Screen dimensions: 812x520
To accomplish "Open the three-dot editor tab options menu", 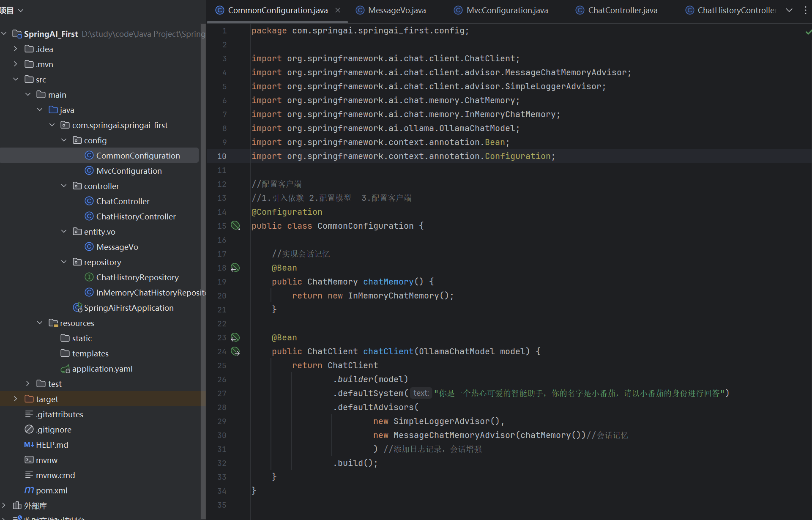I will tap(805, 10).
